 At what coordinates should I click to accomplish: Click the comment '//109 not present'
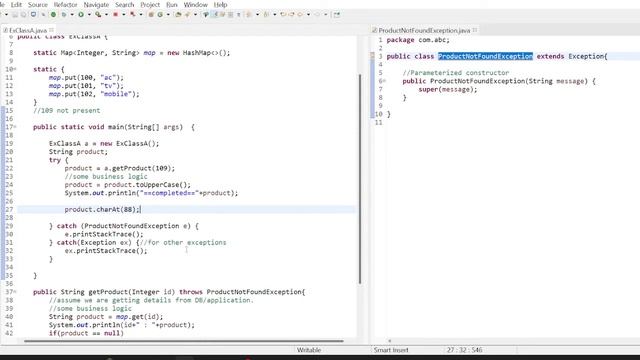(67, 111)
